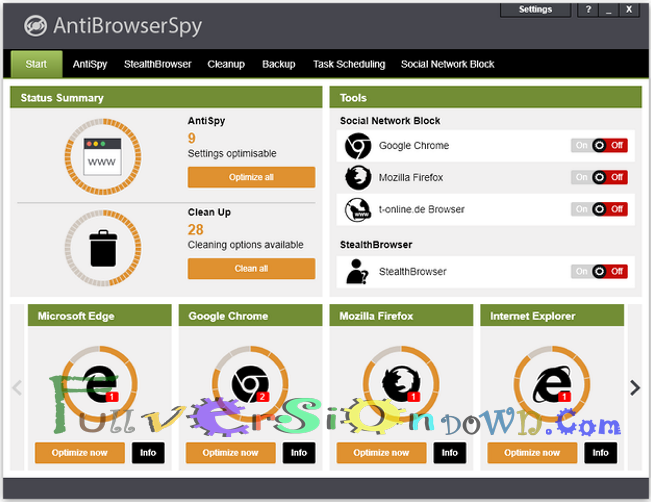Click the Google Chrome card icon
The image size is (651, 502).
point(250,384)
